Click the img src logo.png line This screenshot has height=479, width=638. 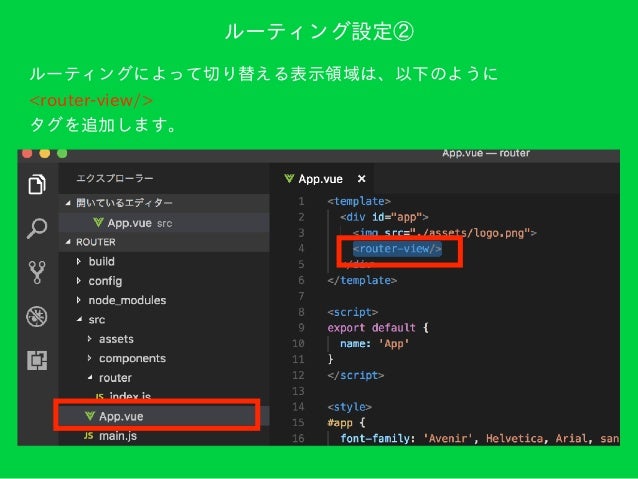point(445,233)
